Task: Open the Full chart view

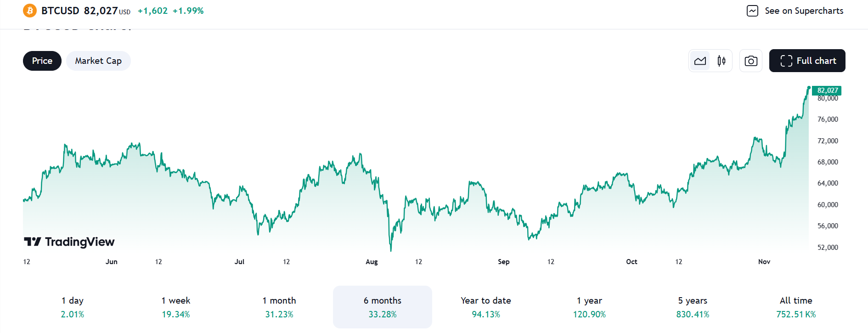Action: 807,61
